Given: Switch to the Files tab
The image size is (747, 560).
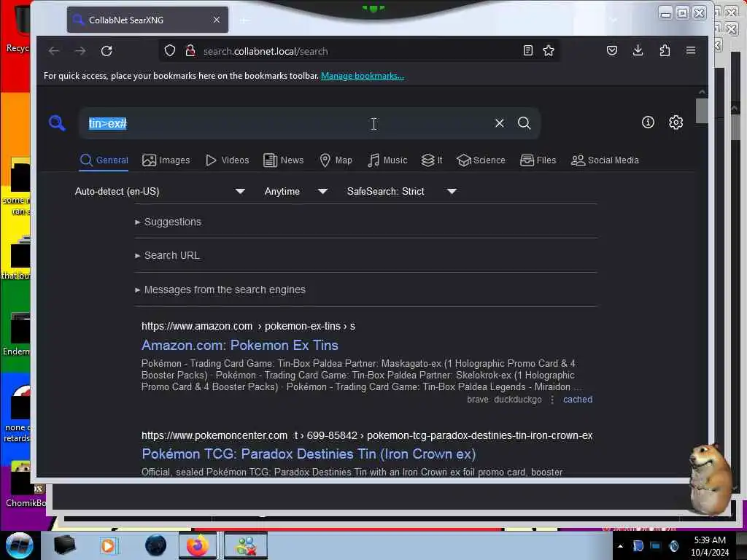Looking at the screenshot, I should (x=538, y=160).
